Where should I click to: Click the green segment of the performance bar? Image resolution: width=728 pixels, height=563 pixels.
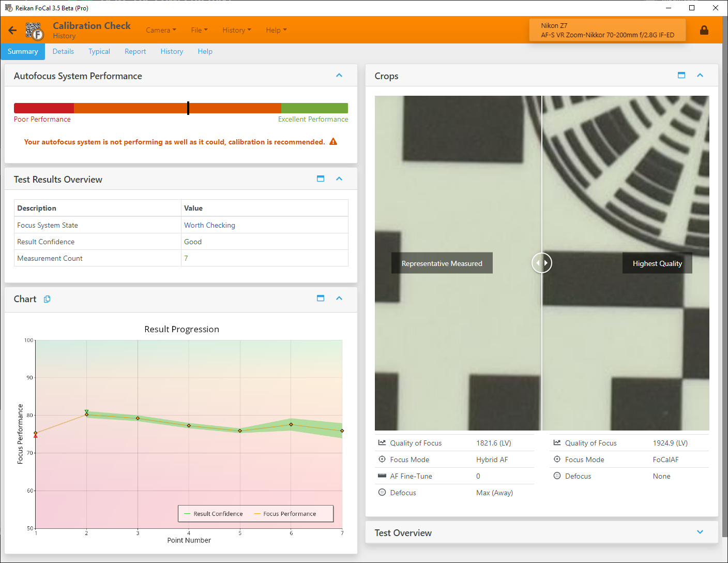click(314, 108)
